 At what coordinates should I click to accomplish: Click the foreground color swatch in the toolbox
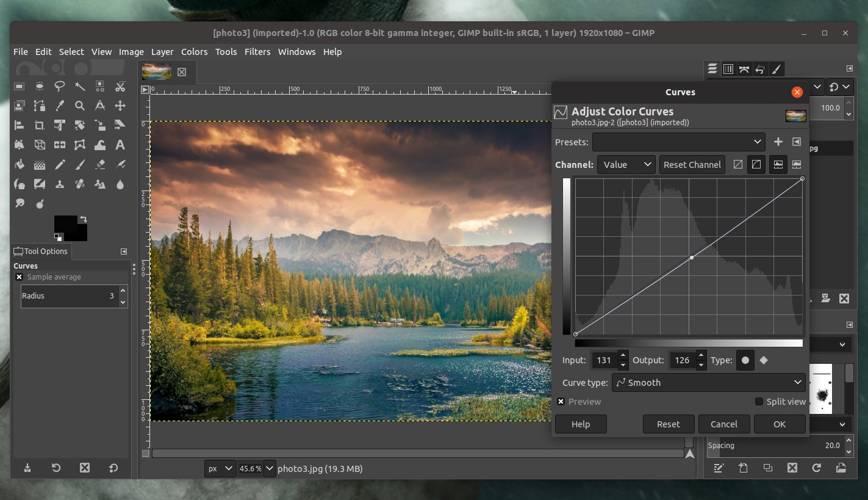point(67,224)
